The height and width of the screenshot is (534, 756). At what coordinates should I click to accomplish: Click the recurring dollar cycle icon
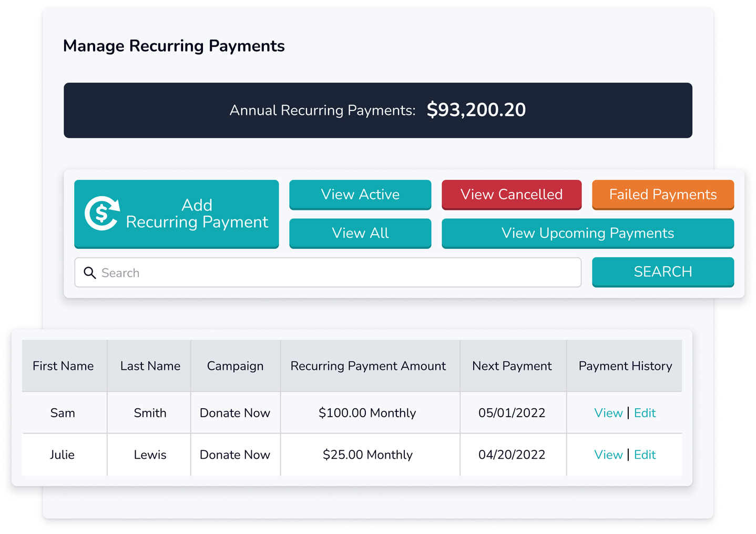(102, 213)
